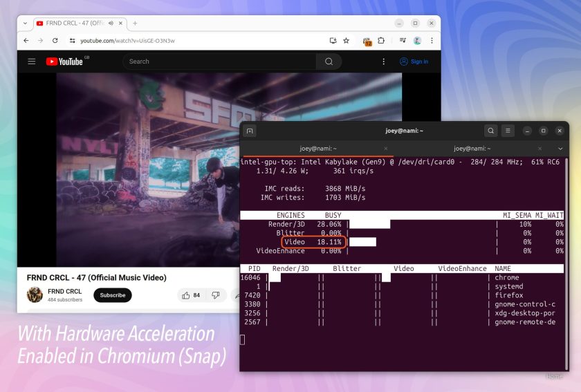
Task: Open YouTube hamburger guide menu
Action: [x=32, y=62]
